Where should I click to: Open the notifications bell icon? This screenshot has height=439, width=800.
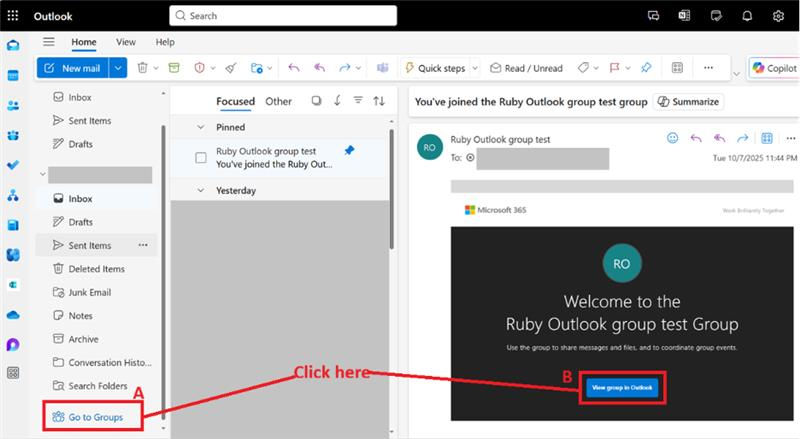747,16
